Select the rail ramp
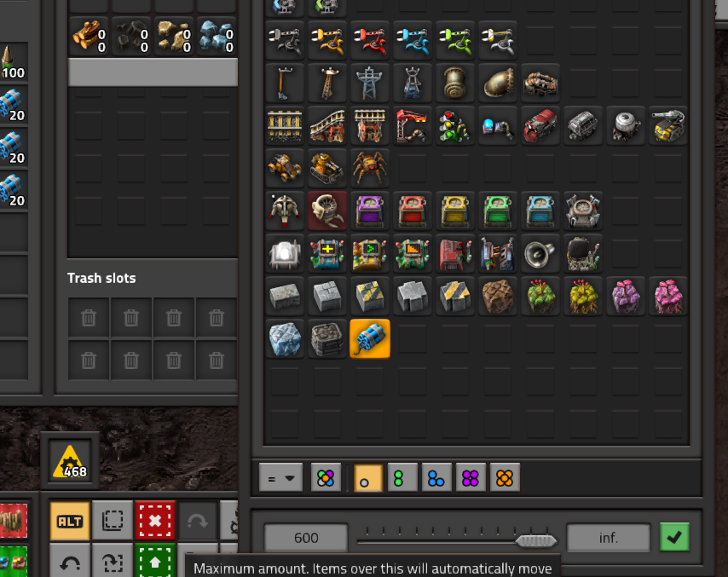Image resolution: width=728 pixels, height=577 pixels. (x=327, y=126)
